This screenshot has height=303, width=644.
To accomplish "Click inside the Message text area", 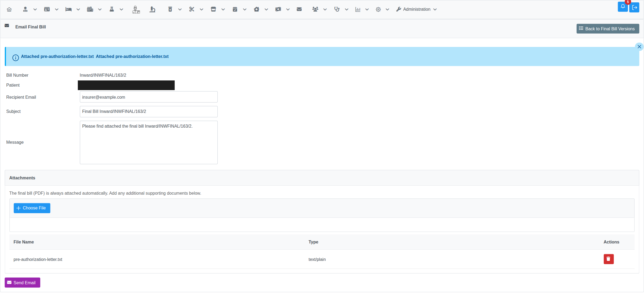I will pyautogui.click(x=149, y=142).
